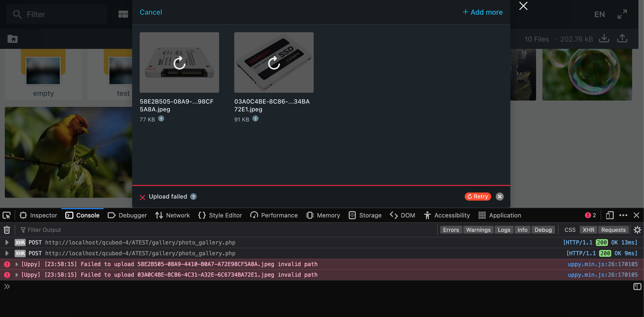Viewport: 644px width, 317px height.
Task: Click the first POST photo_gallery.php URL
Action: coord(140,242)
